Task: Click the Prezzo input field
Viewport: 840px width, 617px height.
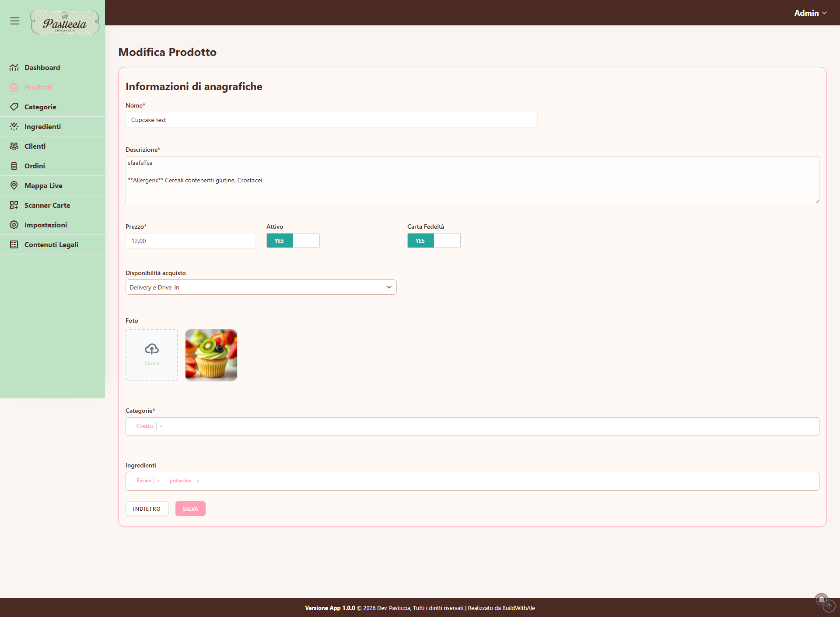Action: tap(191, 241)
